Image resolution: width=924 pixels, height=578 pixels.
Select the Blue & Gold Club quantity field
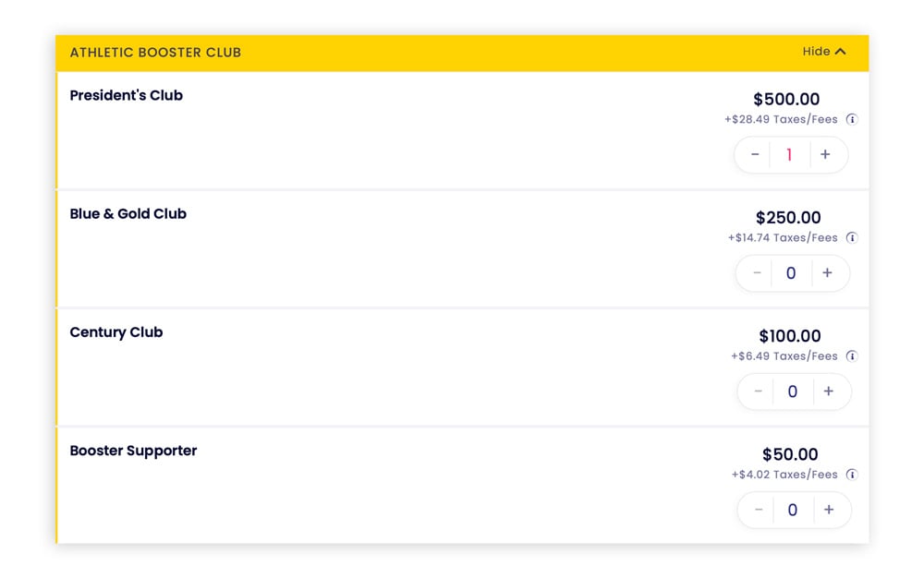tap(792, 272)
